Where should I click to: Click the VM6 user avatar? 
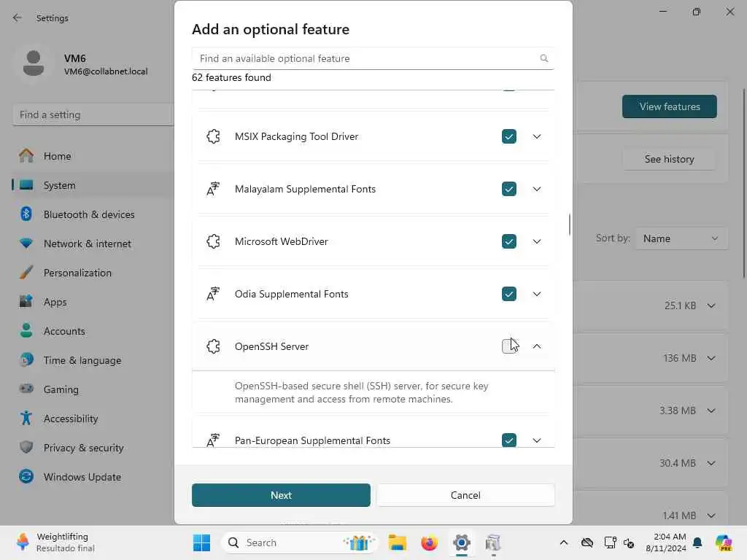[34, 63]
